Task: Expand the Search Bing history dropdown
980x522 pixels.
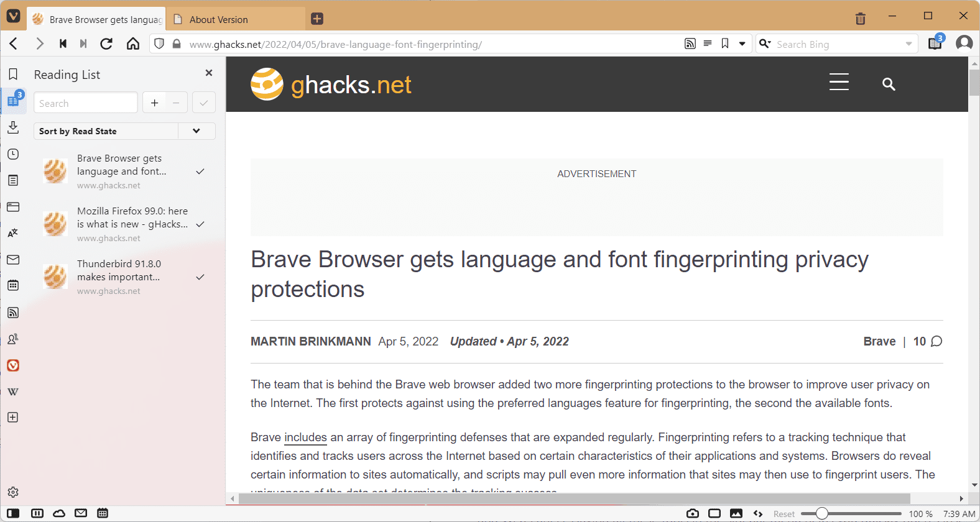Action: 908,44
